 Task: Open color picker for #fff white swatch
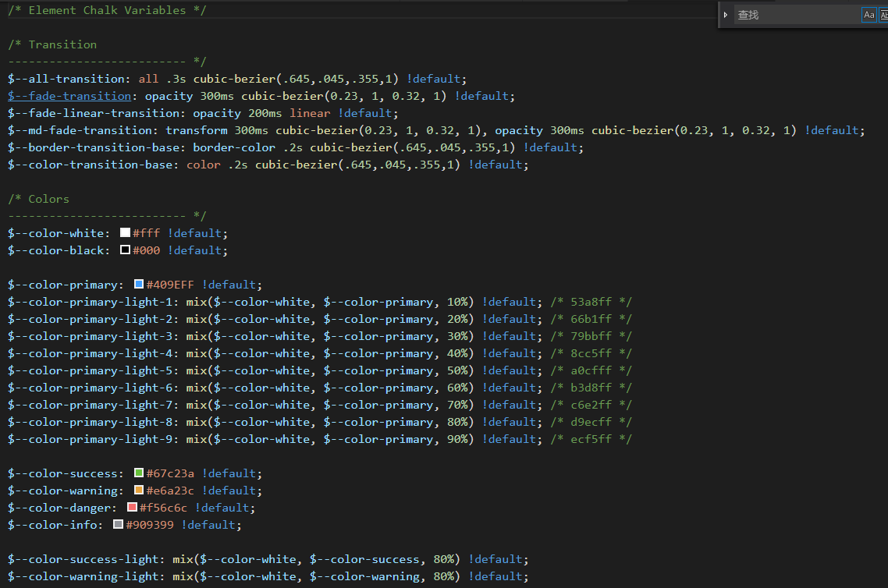pyautogui.click(x=125, y=233)
